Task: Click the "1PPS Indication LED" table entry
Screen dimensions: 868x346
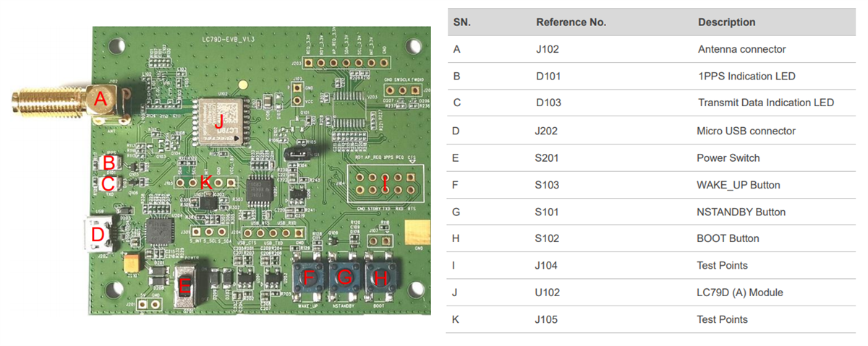Action: coord(745,76)
